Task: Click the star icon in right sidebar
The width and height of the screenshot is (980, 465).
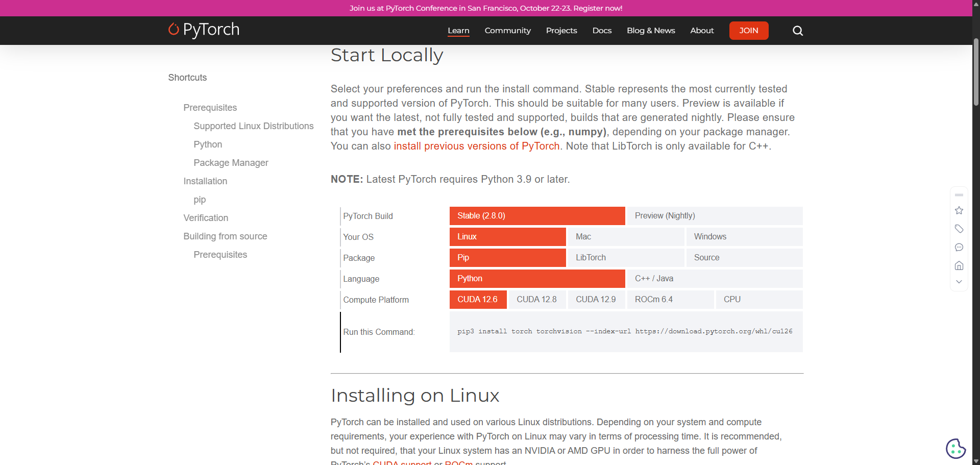Action: coord(959,210)
